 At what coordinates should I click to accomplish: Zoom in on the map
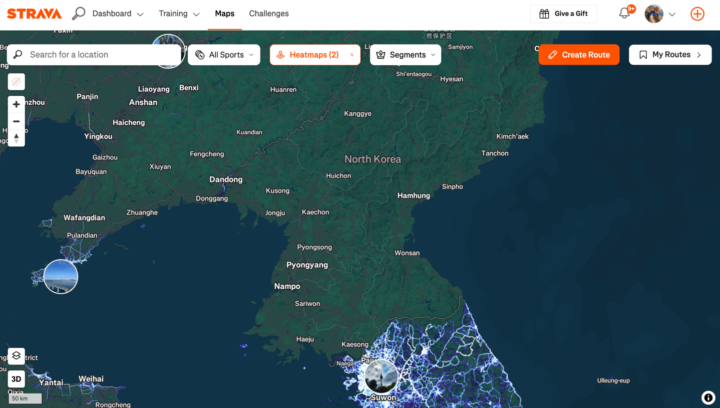click(x=16, y=104)
